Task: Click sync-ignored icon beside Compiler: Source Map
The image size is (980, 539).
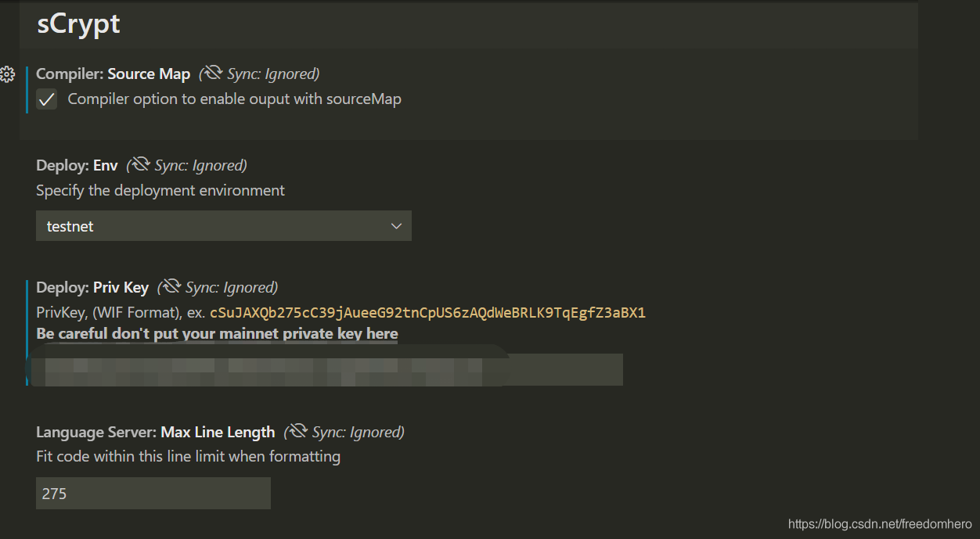Action: (x=211, y=74)
